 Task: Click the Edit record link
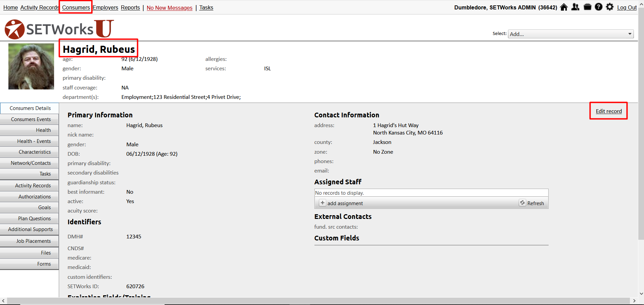tap(608, 111)
